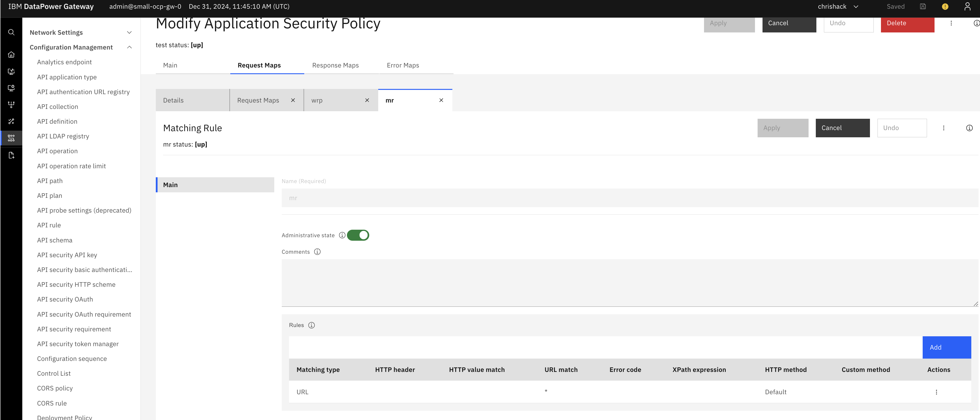
Task: Open Administrative state info icon
Action: coord(342,235)
